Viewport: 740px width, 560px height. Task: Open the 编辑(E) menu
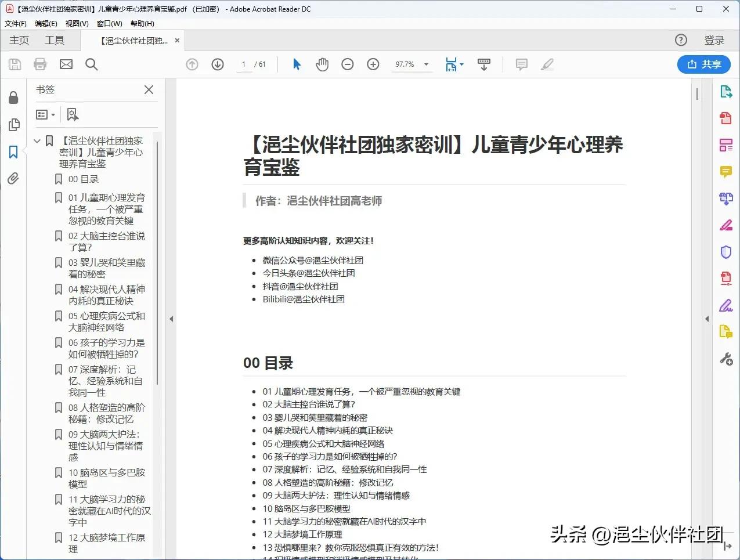46,24
